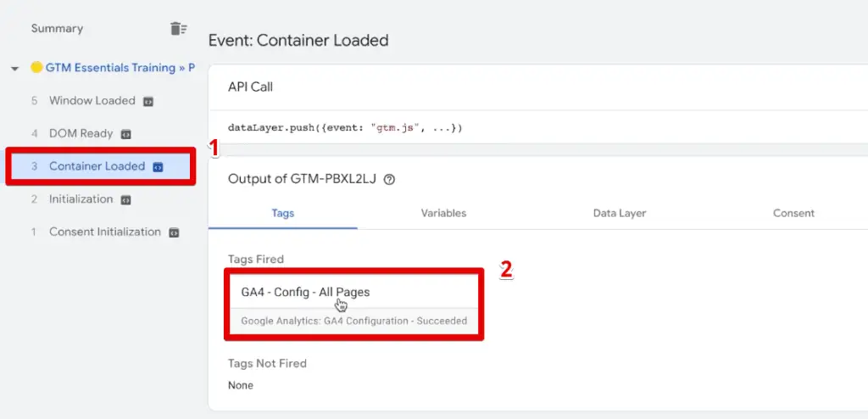The height and width of the screenshot is (419, 868).
Task: Select the DOM Ready event
Action: [81, 134]
